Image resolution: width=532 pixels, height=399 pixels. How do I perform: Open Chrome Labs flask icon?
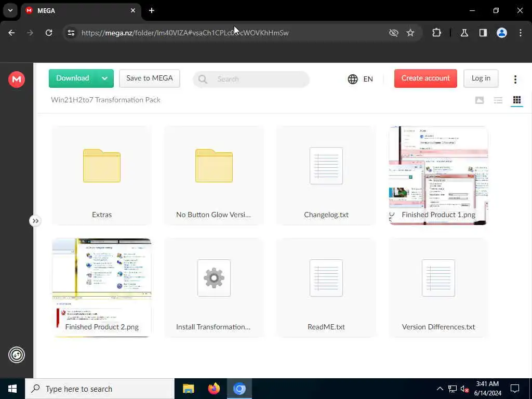tap(464, 33)
